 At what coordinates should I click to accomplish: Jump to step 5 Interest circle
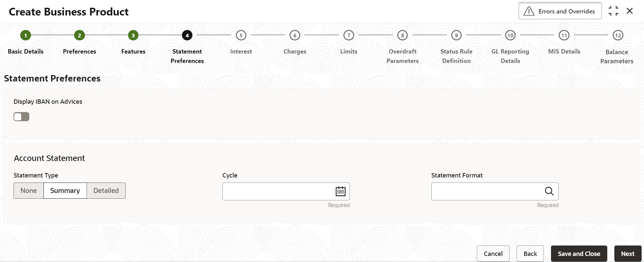click(241, 35)
